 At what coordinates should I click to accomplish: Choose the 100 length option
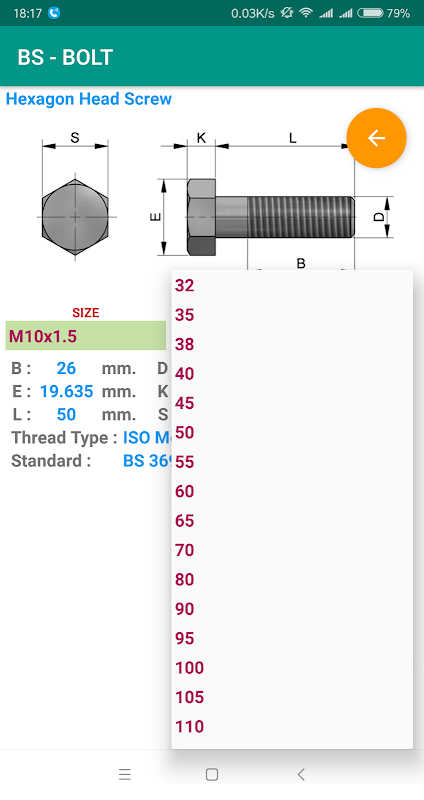[292, 668]
